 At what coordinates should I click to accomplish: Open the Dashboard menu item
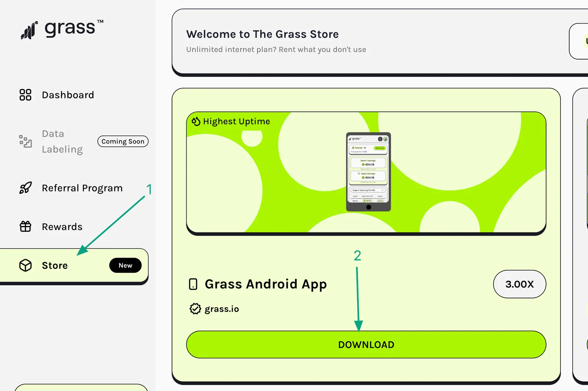click(68, 95)
